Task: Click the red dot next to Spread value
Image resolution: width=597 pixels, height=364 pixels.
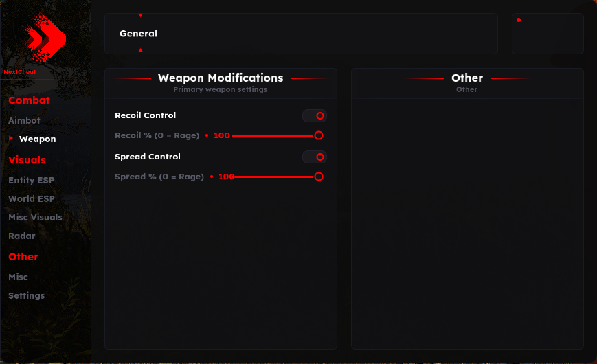Action: [212, 177]
